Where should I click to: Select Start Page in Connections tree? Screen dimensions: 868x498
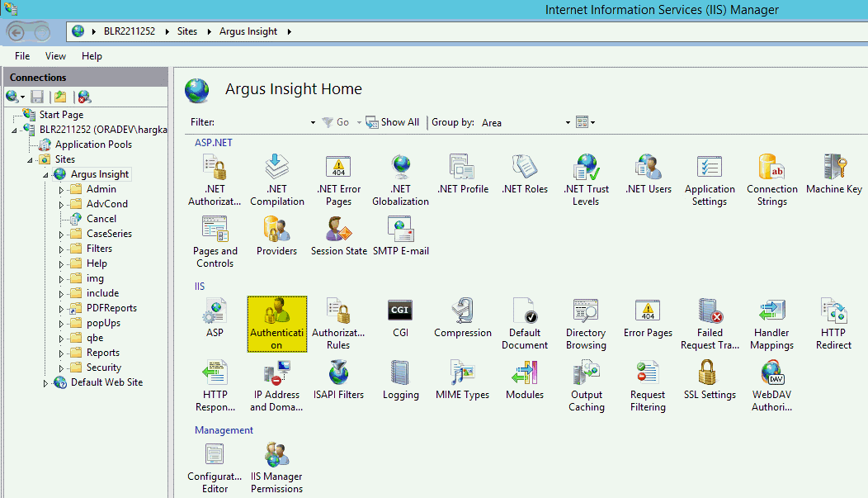click(x=61, y=115)
